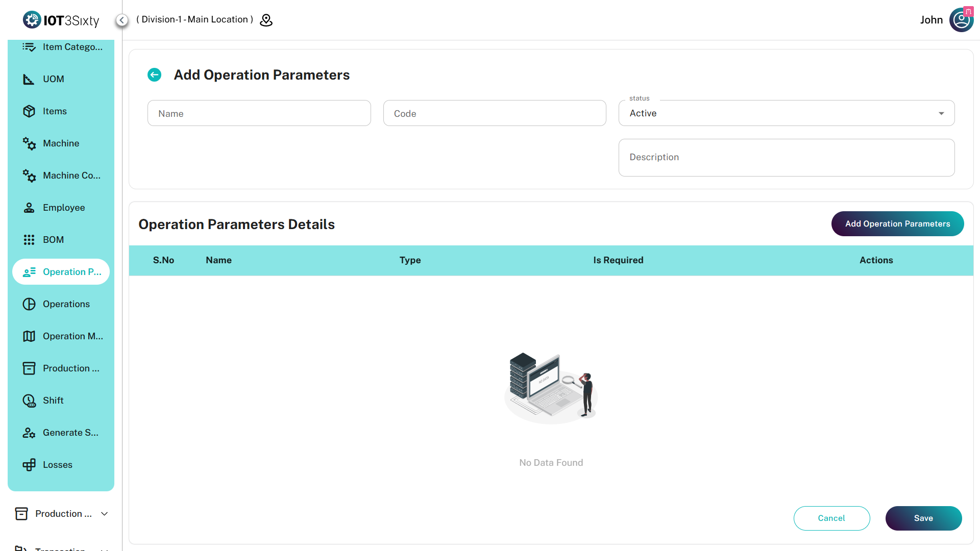Collapse the sidebar with the chevron button
The width and height of the screenshot is (980, 551).
[x=121, y=20]
